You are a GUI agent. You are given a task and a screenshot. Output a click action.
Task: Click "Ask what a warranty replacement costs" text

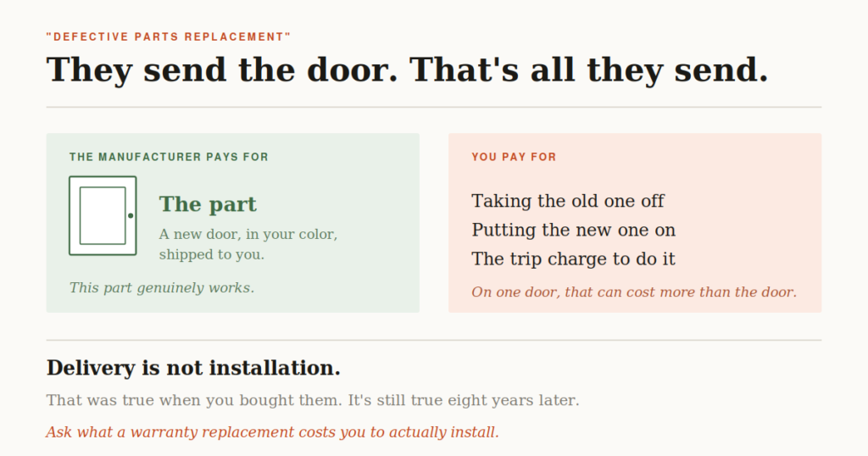[x=272, y=432]
